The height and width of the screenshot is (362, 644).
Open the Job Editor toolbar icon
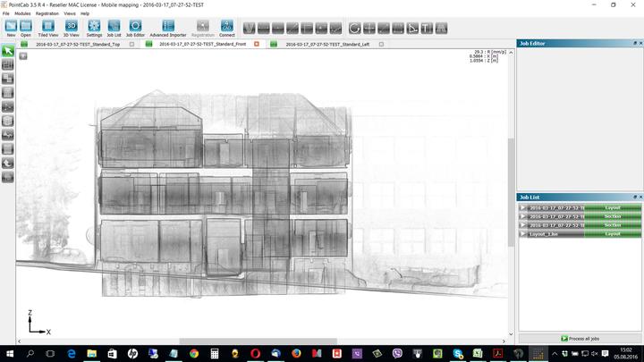(135, 27)
